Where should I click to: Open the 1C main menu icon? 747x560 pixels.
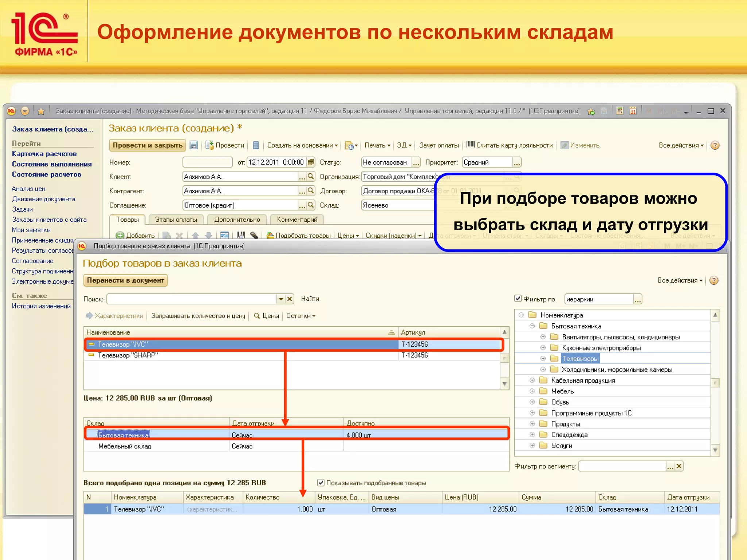[11, 111]
